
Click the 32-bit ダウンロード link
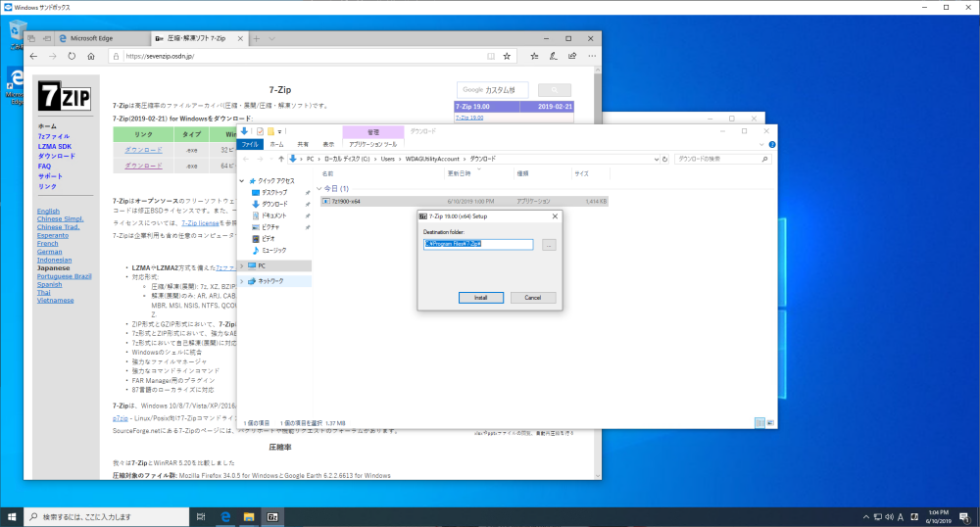(x=143, y=150)
